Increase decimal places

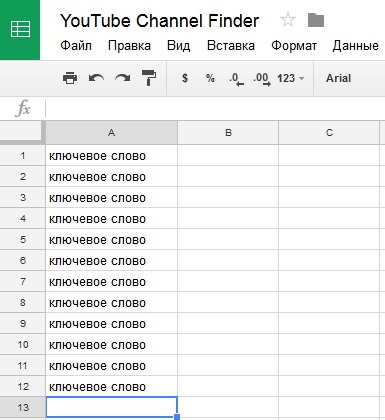coord(262,79)
